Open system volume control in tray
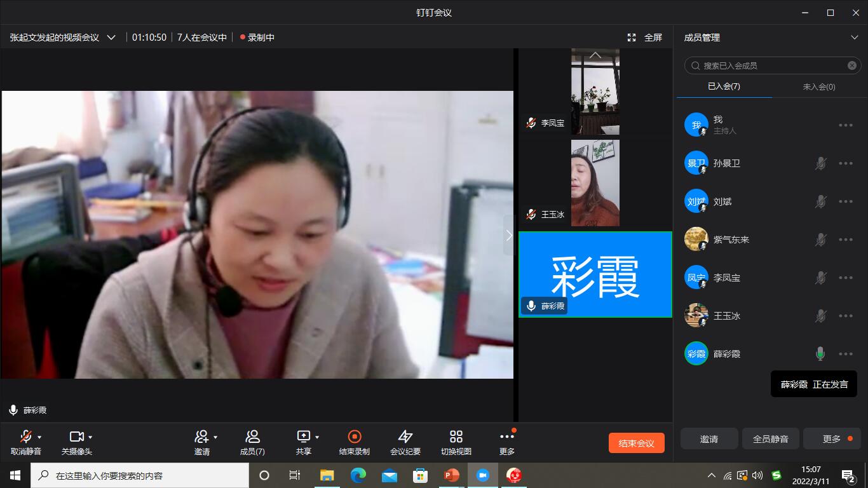The width and height of the screenshot is (868, 488). [757, 475]
